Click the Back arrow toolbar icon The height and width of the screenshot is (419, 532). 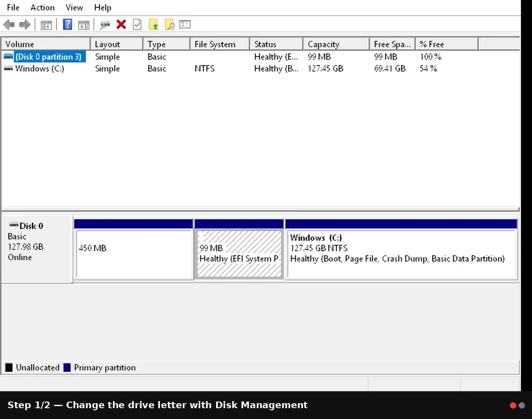[9, 25]
